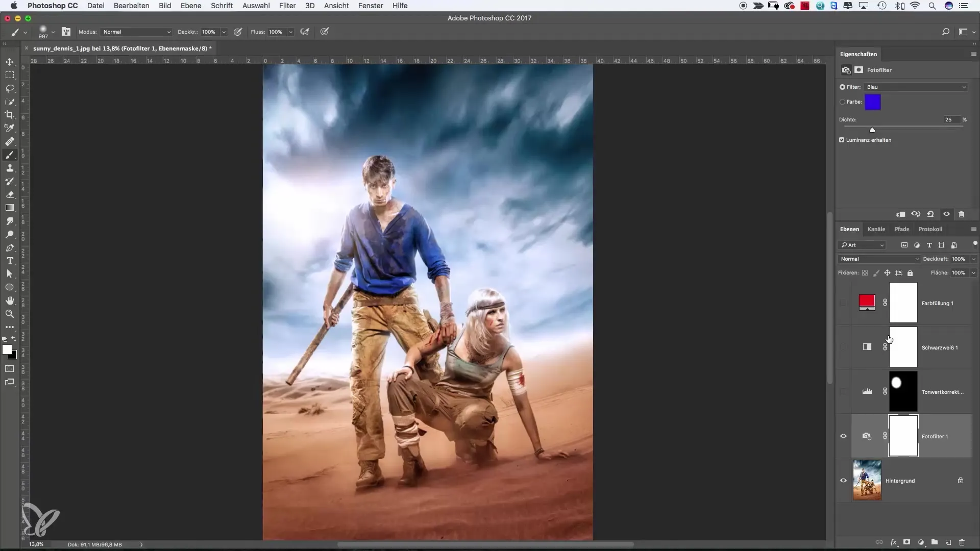Select the Farbe radio button

842,102
